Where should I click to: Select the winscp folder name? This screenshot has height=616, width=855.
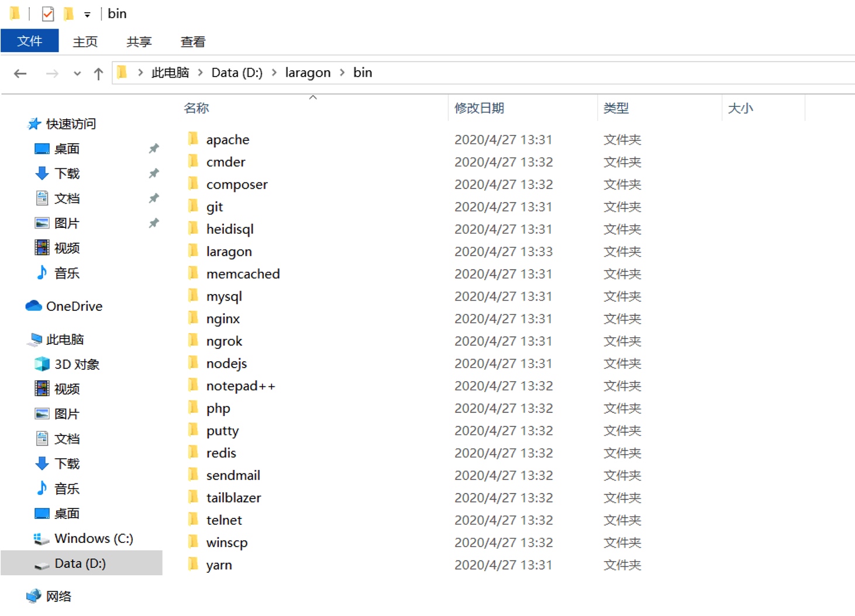(227, 542)
